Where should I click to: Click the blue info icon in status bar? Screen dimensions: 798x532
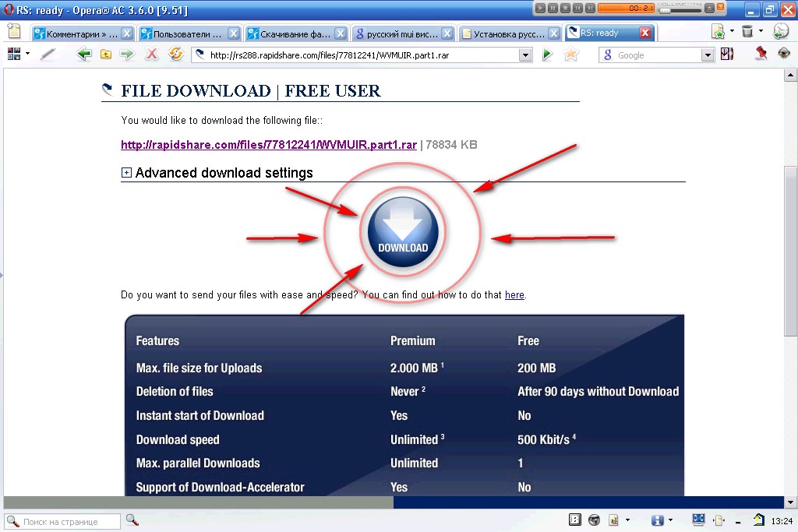pos(658,520)
